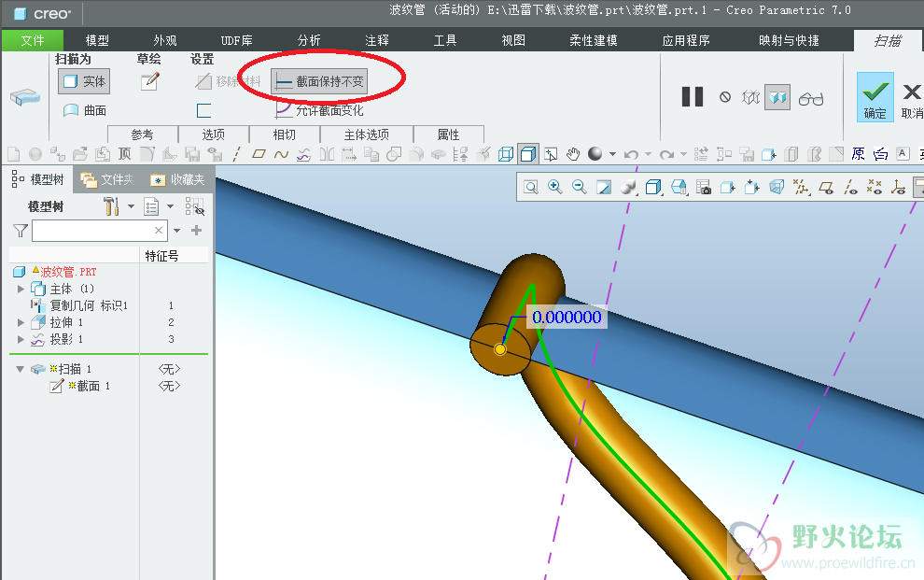Image resolution: width=924 pixels, height=580 pixels.
Task: Switch to the 文件夹 browser tab
Action: pyautogui.click(x=109, y=179)
